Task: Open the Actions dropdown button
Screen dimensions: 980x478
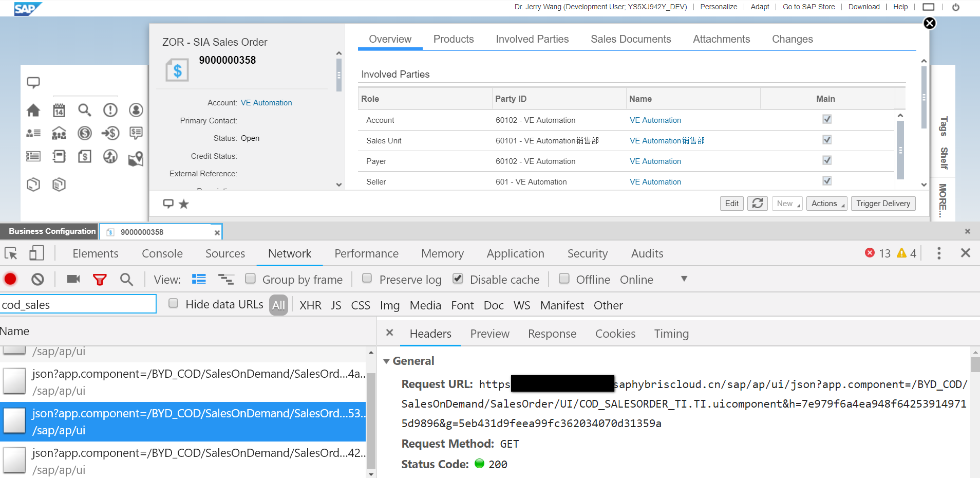Action: 827,204
